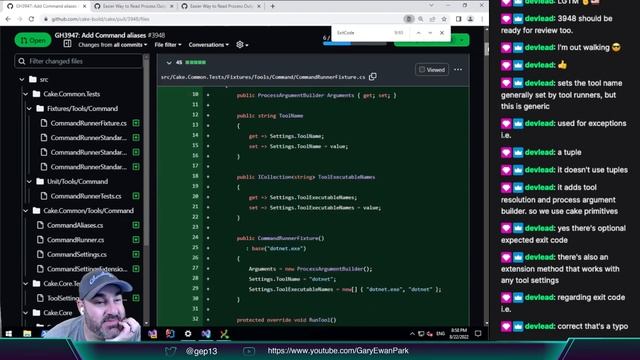Open the File filter dropdown
Image resolution: width=640 pixels, height=360 pixels.
(168, 45)
